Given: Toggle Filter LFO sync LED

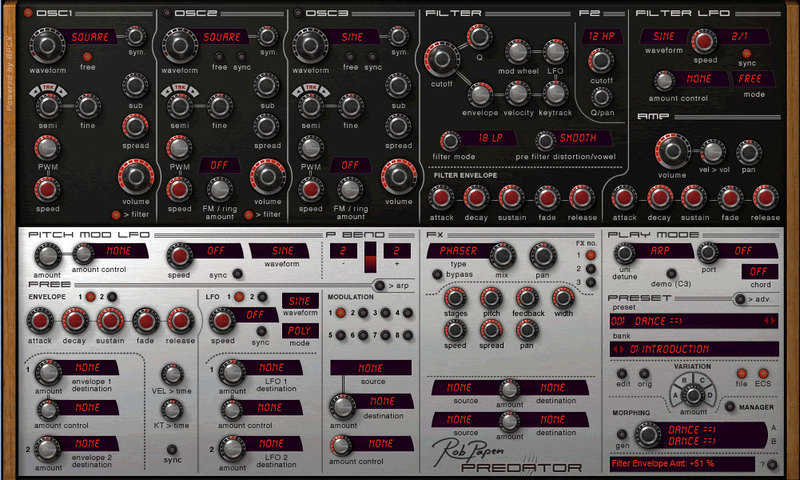Looking at the screenshot, I should point(746,53).
